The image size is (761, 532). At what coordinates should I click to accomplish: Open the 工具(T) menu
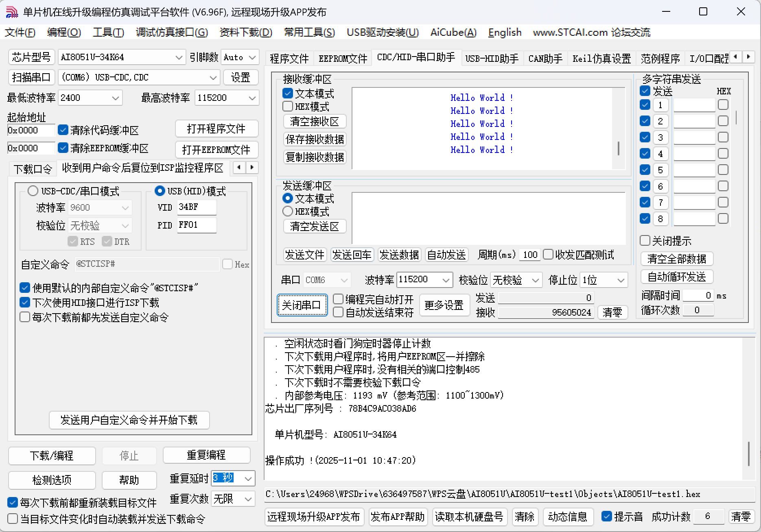coord(108,33)
